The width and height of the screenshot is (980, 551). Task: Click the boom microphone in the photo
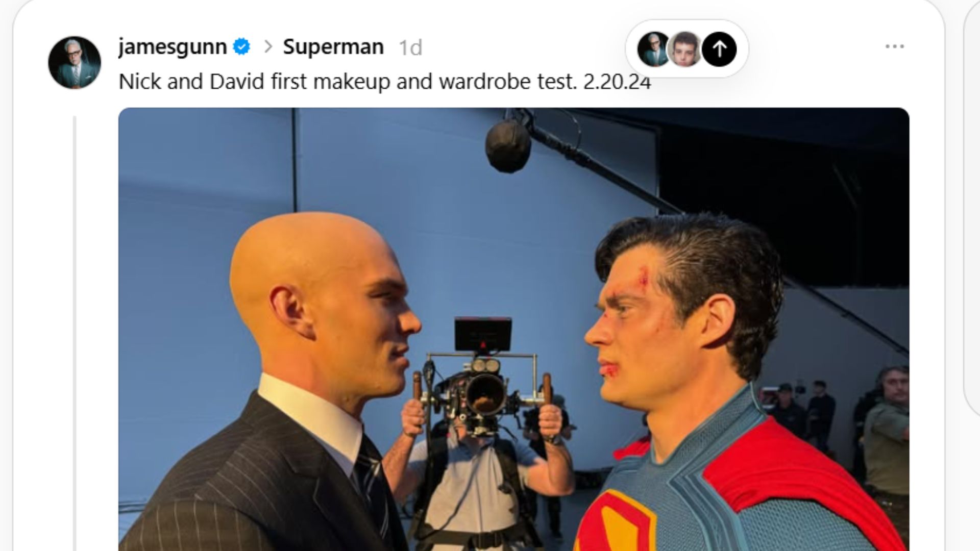point(508,145)
